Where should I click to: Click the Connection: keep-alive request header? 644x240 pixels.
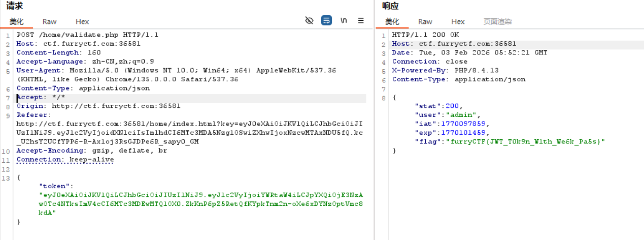[65, 160]
